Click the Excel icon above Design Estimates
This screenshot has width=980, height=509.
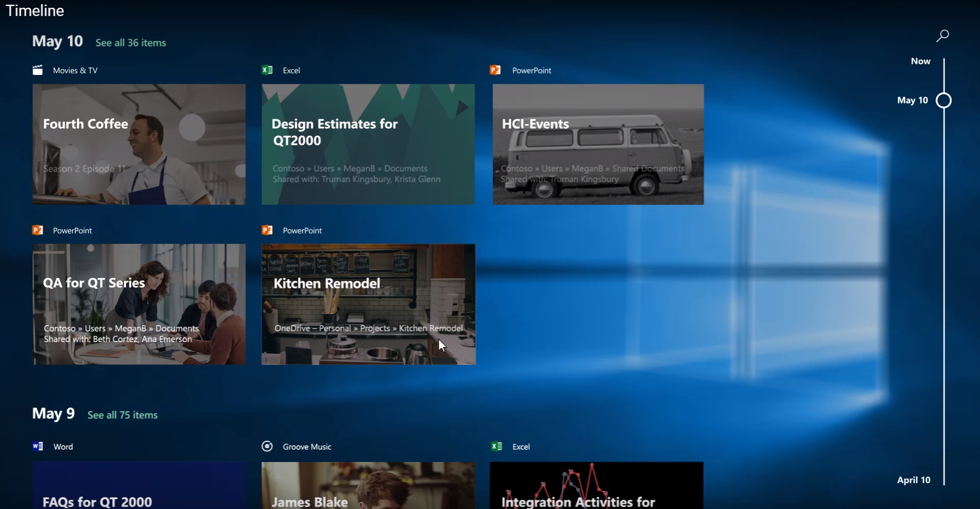tap(267, 70)
